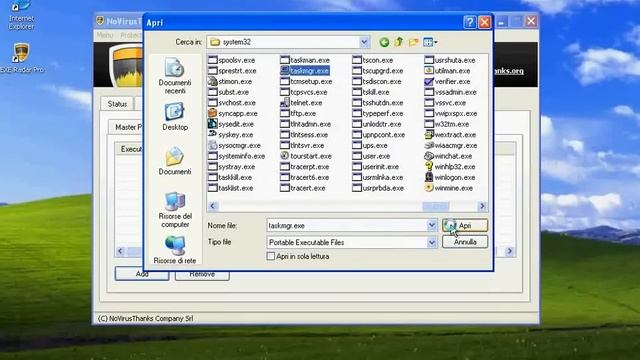Select the taskkill.exe file
The image size is (640, 360).
[230, 177]
